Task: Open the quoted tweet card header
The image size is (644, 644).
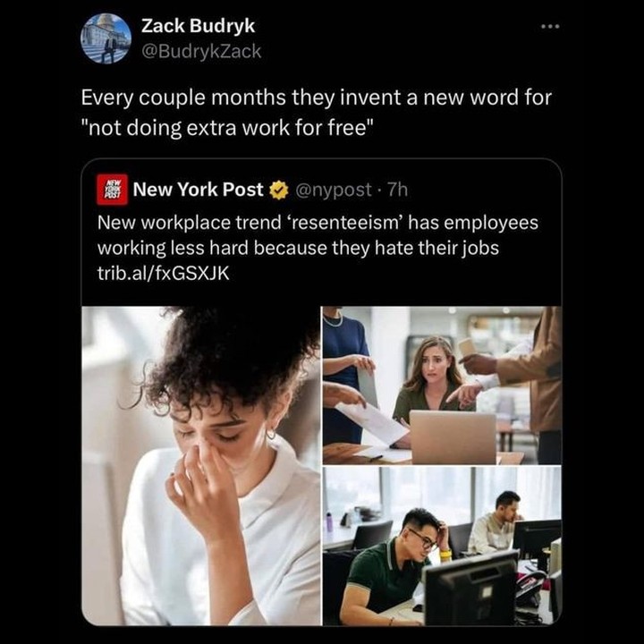Action: click(x=252, y=190)
